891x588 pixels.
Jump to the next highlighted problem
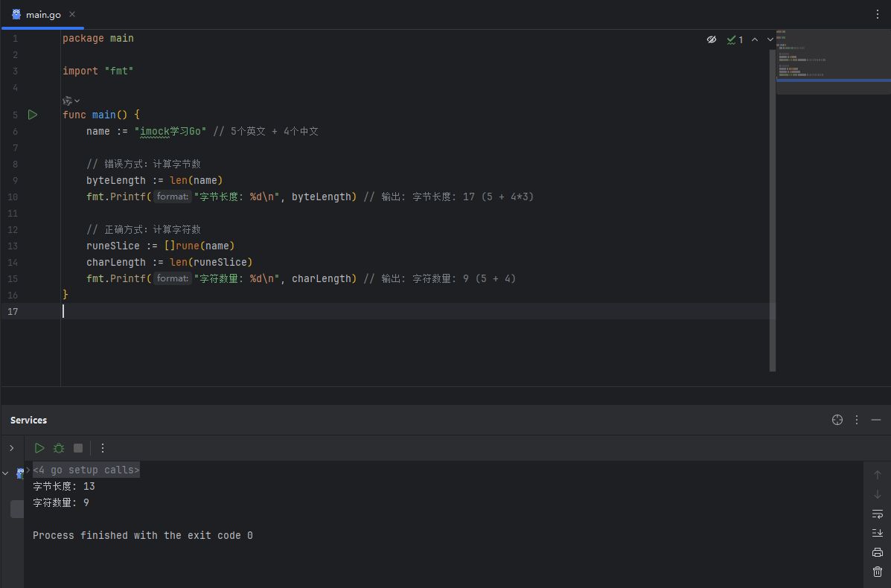coord(770,39)
